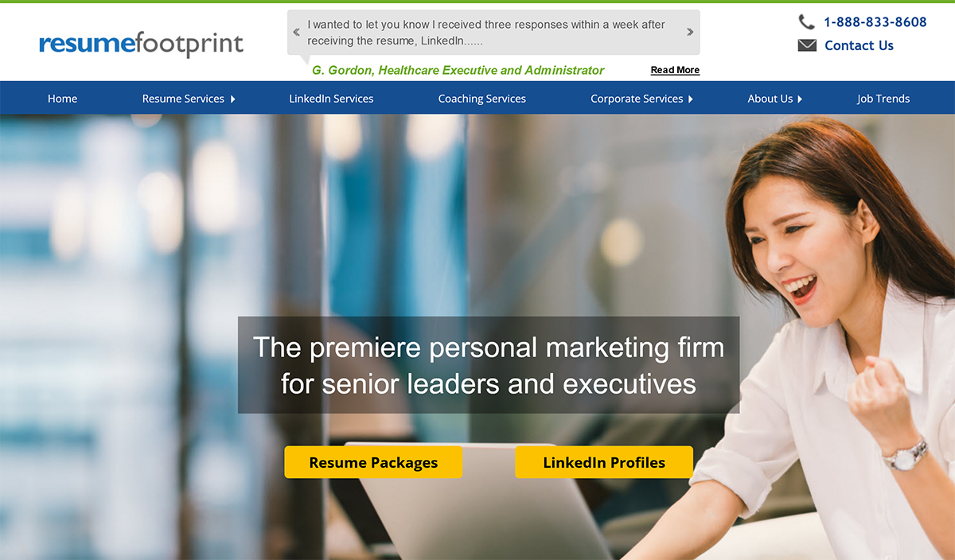Click the premiere personal marketing firm headline
The image size is (955, 560).
click(489, 365)
